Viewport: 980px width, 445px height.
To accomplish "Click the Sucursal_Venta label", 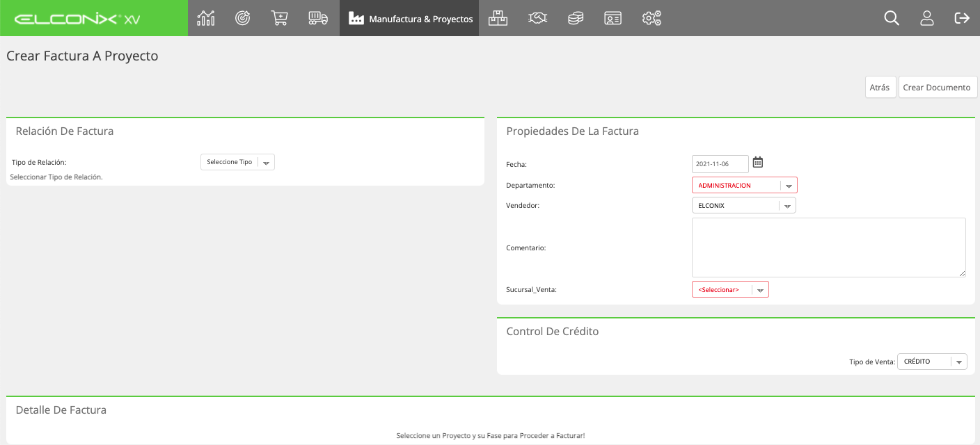I will point(532,289).
